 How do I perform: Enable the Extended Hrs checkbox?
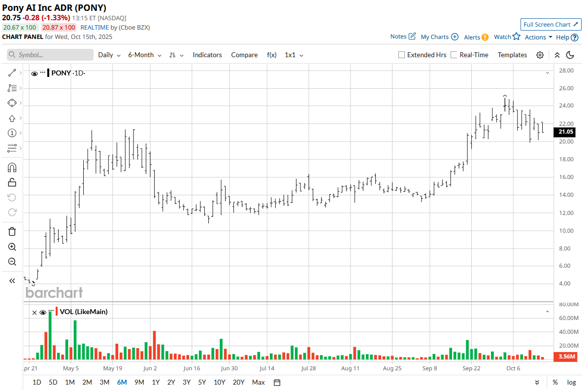click(402, 55)
